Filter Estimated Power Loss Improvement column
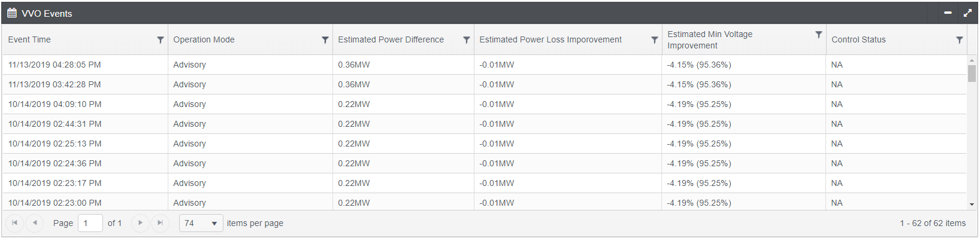 tap(654, 40)
